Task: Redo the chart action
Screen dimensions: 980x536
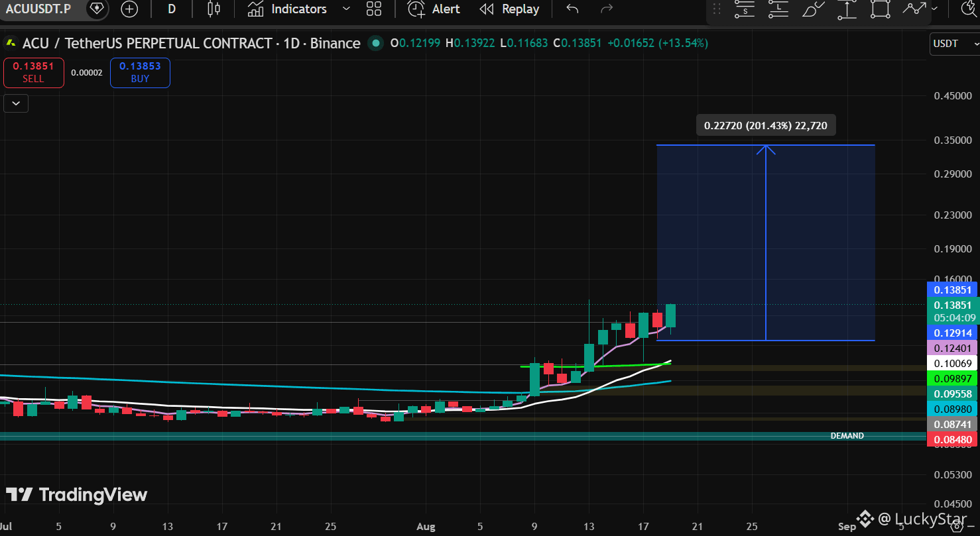Action: tap(606, 9)
